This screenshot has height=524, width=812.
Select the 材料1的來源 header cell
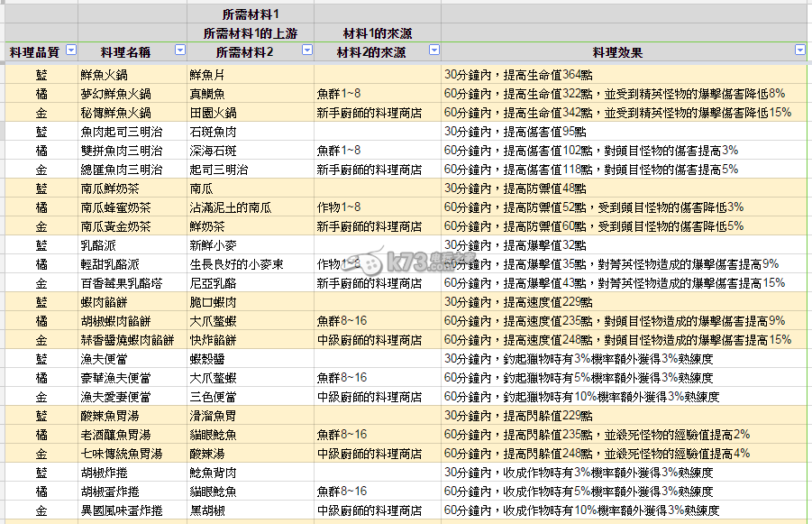[377, 33]
